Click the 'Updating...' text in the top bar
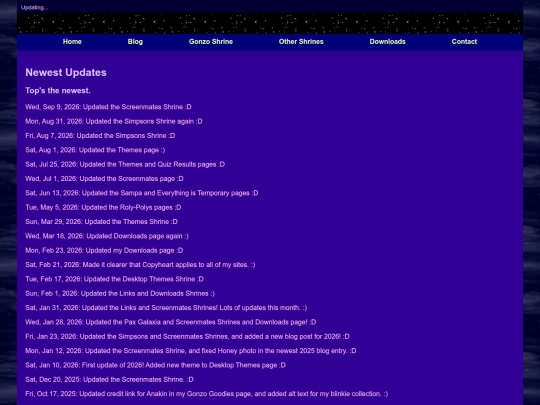540x405 pixels. 34,8
